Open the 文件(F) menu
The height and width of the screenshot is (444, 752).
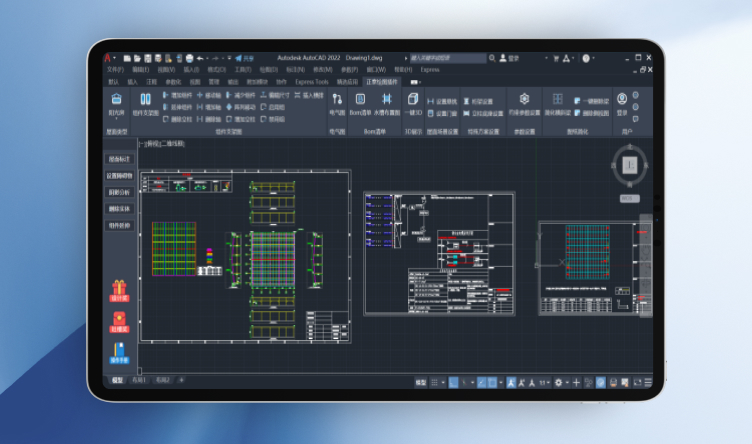[x=115, y=70]
